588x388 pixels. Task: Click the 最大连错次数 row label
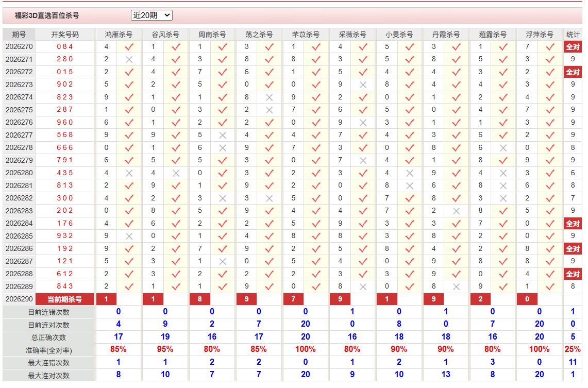point(48,363)
